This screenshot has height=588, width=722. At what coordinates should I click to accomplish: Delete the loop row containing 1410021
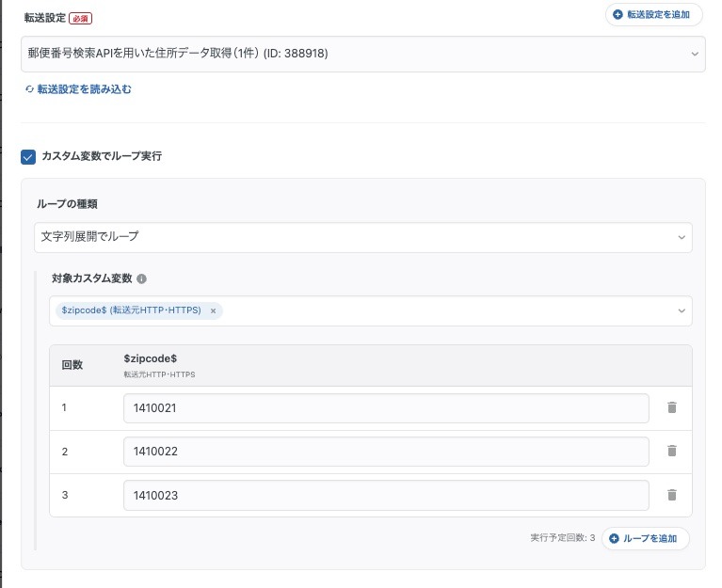[x=671, y=407]
